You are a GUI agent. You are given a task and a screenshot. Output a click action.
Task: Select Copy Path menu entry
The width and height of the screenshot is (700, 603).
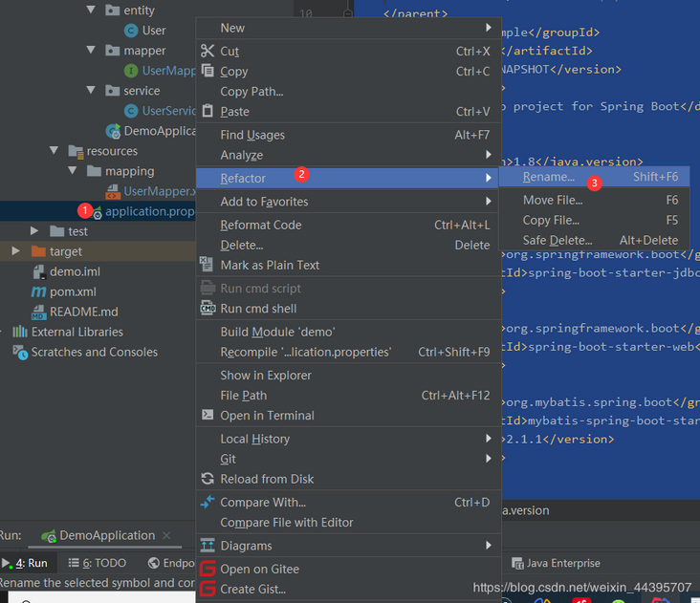tap(349, 92)
